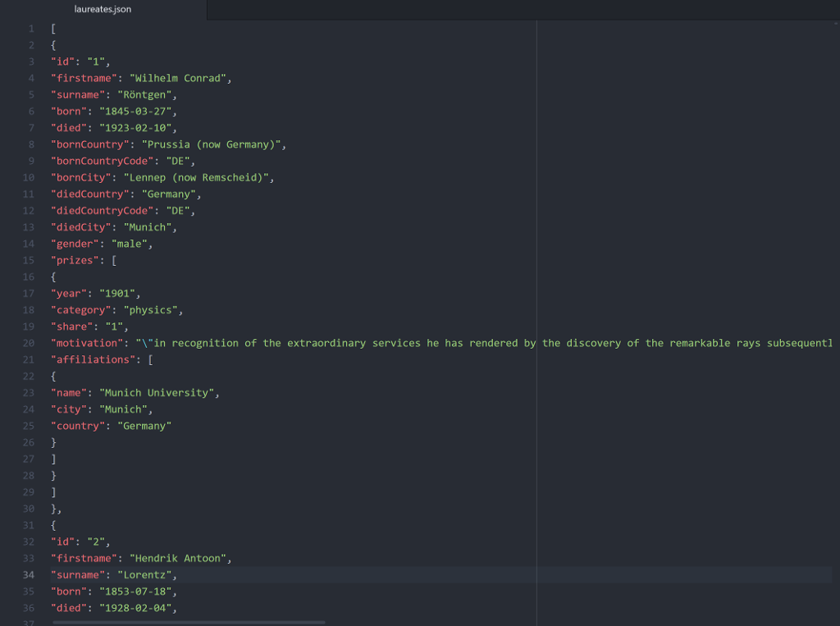
Task: Click the horizontal scrollbar at the editor bottom
Action: (x=189, y=622)
